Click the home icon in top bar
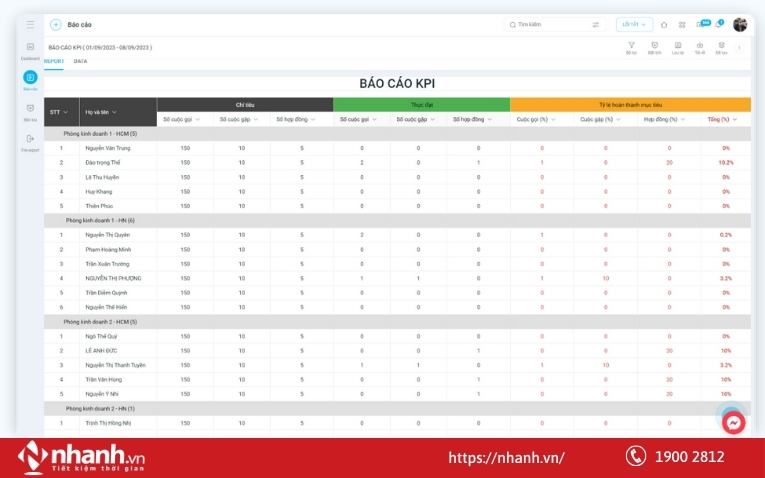 pyautogui.click(x=664, y=24)
